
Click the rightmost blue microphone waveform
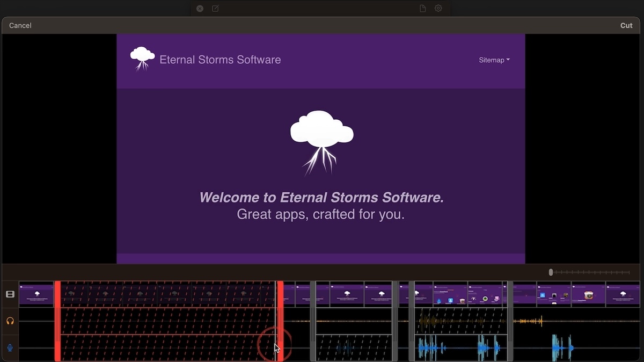point(562,348)
